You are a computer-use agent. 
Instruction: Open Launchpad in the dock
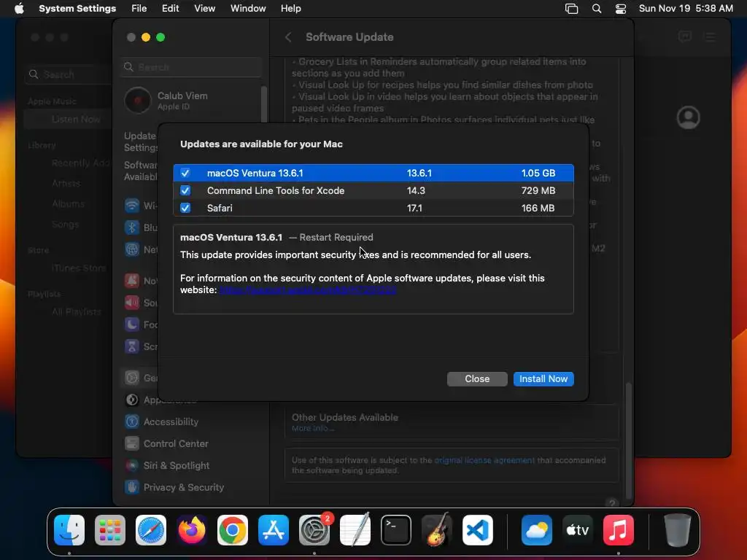point(110,530)
